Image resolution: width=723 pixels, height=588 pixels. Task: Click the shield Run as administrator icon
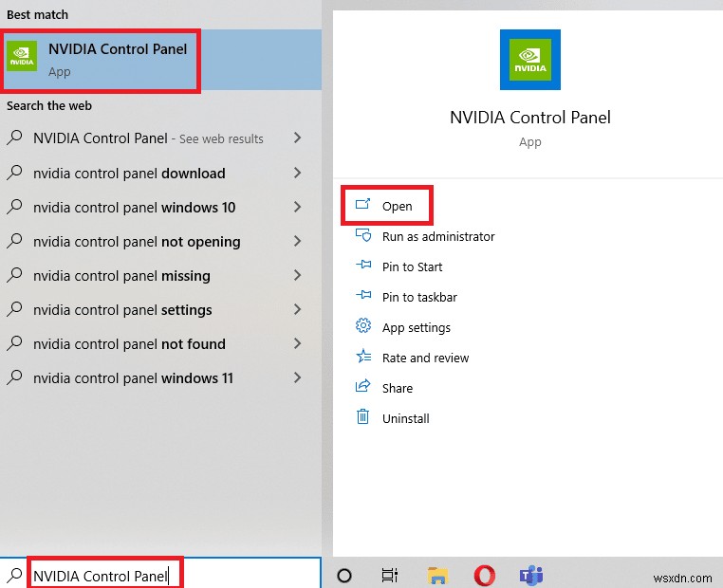tap(362, 235)
